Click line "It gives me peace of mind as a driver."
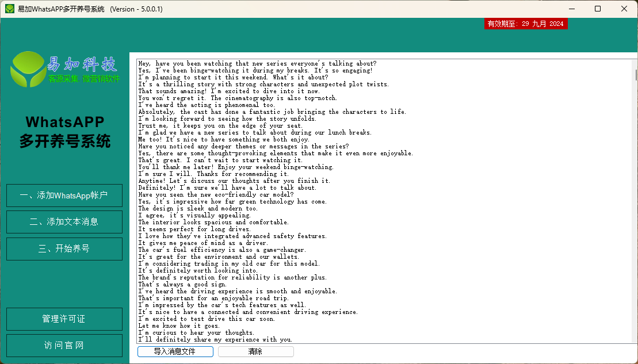Viewport: 638px width, 364px height. [203, 243]
